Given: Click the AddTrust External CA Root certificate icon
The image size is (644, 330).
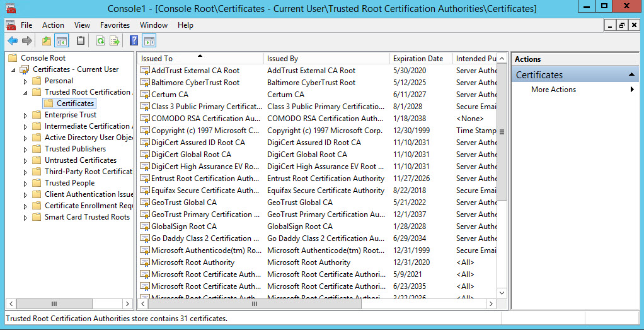Looking at the screenshot, I should (x=144, y=71).
